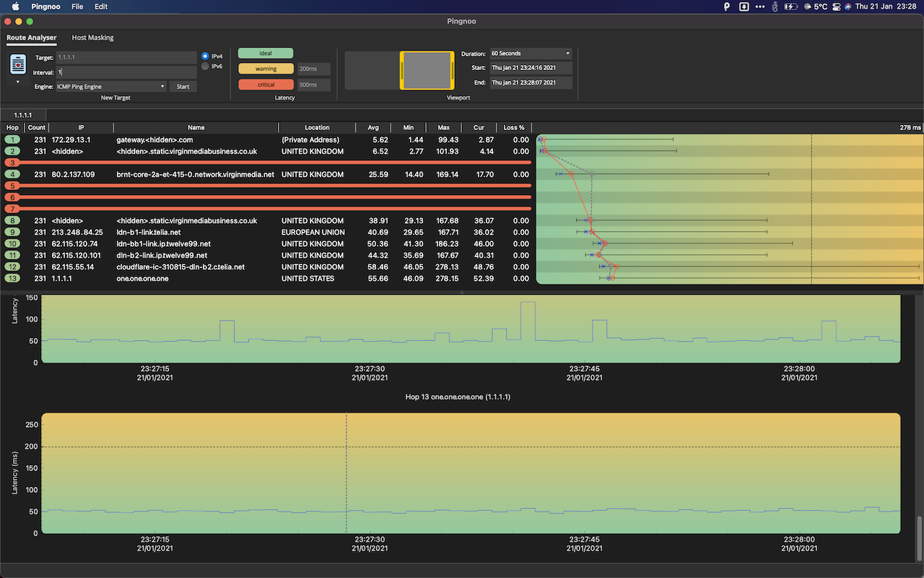Click hop 10 green badge
924x578 pixels.
click(12, 243)
